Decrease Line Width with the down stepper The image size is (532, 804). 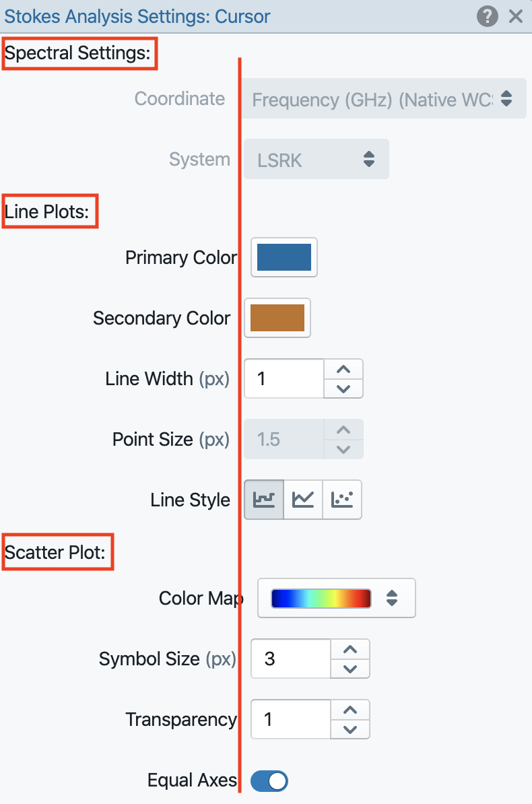pos(343,389)
